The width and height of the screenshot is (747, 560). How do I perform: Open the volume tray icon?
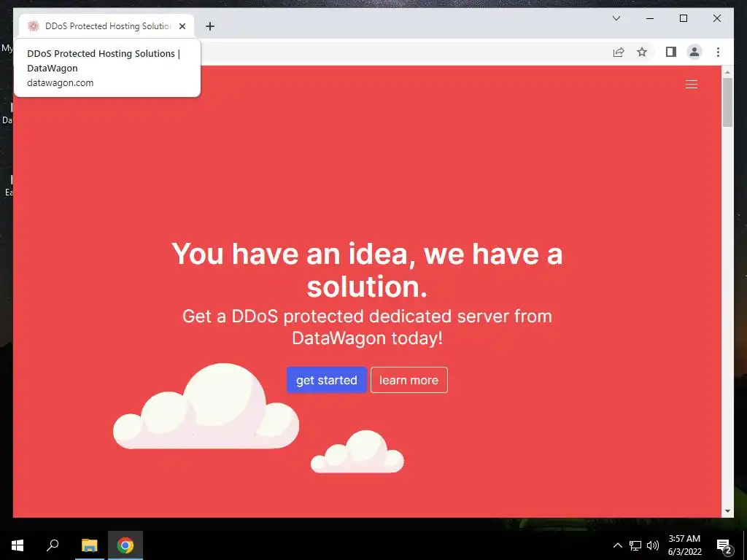[x=653, y=545]
